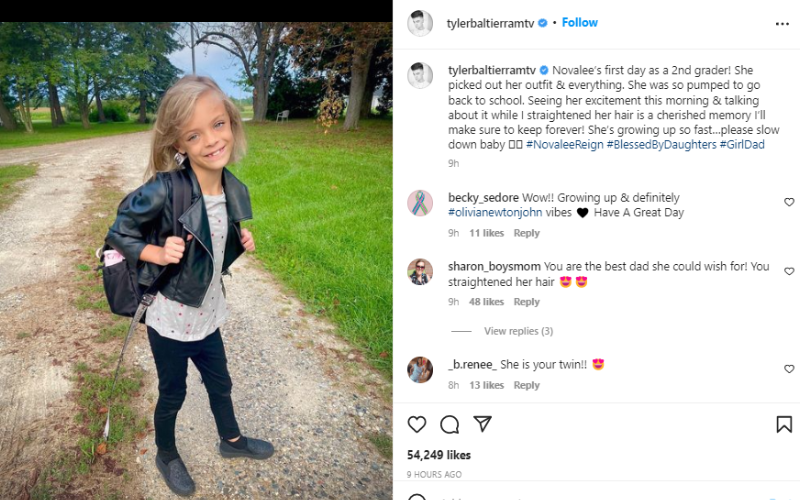
Task: Like the post with heart icon
Action: 417,424
